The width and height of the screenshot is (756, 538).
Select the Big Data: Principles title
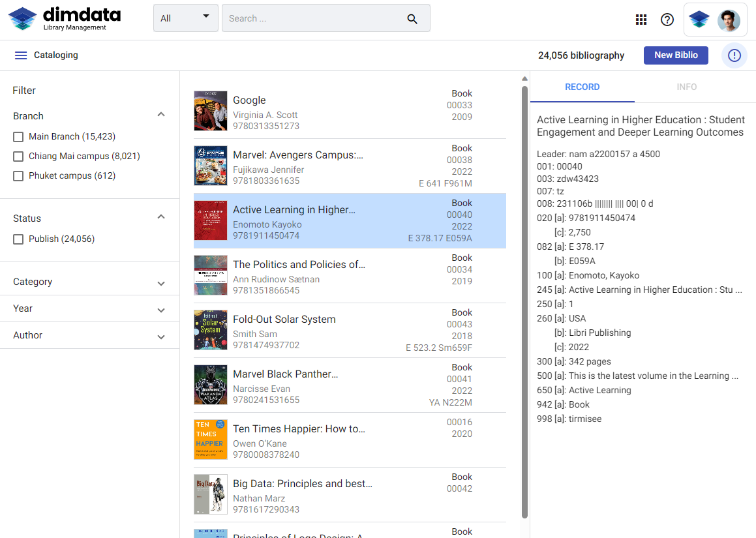tap(303, 483)
